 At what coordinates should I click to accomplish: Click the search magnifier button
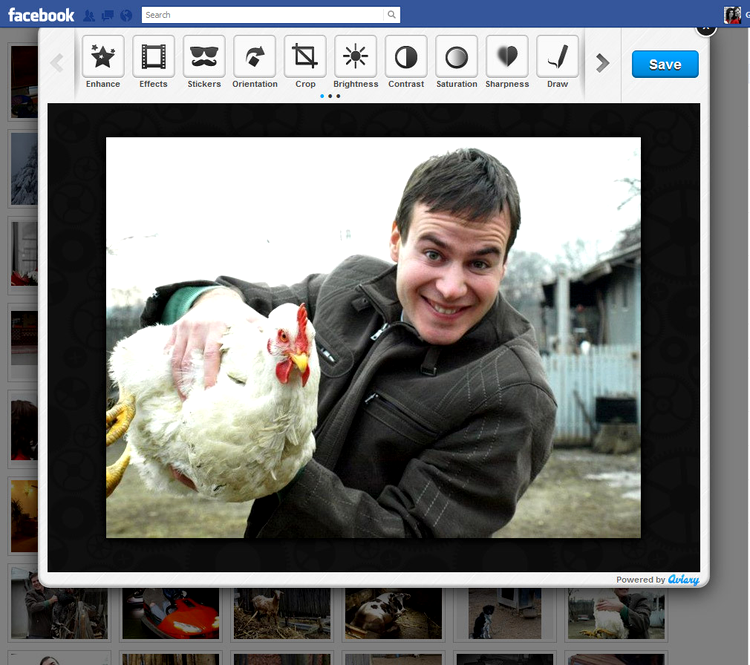(x=391, y=15)
